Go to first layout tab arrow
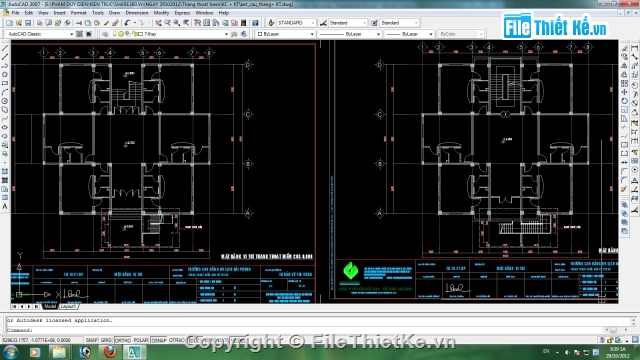Image resolution: width=640 pixels, height=360 pixels. 14,306
